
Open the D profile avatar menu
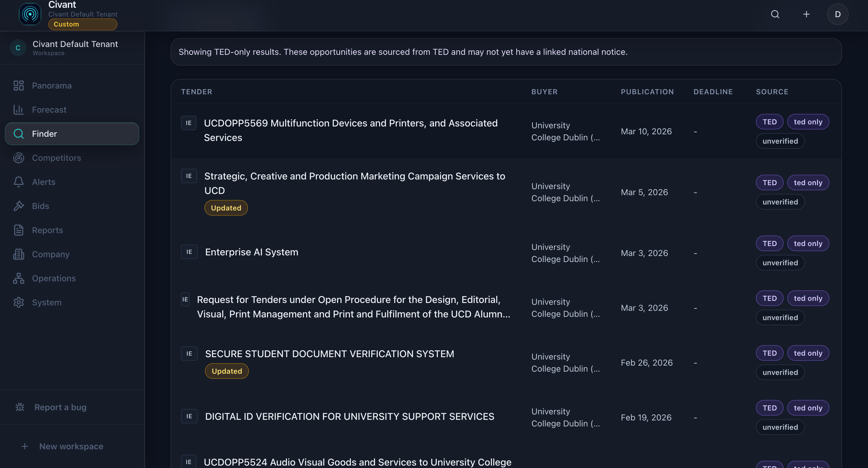pyautogui.click(x=838, y=14)
